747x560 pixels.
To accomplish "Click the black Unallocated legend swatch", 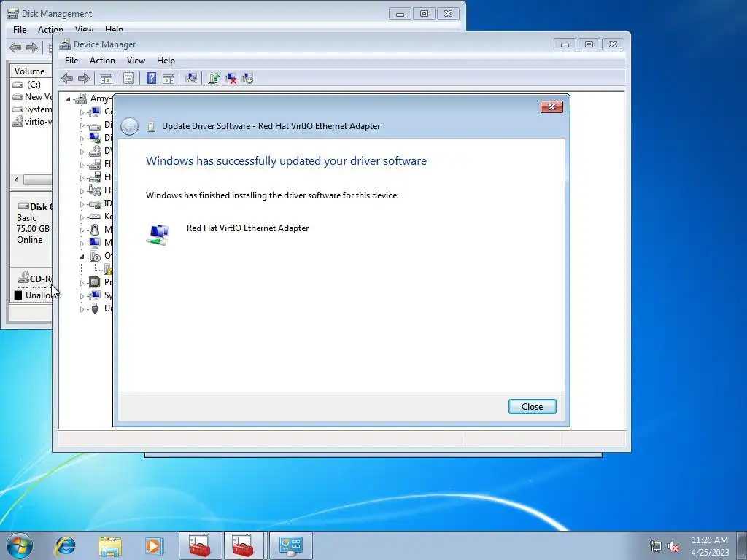I will (18, 295).
